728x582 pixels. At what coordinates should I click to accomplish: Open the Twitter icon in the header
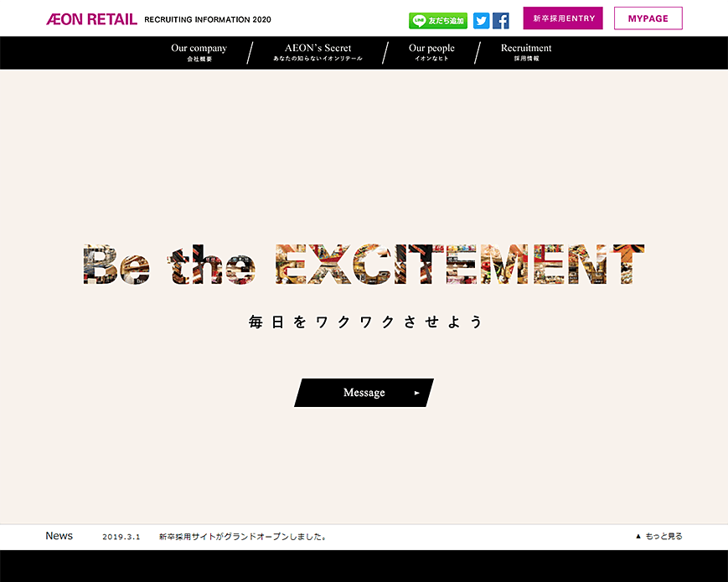(481, 20)
